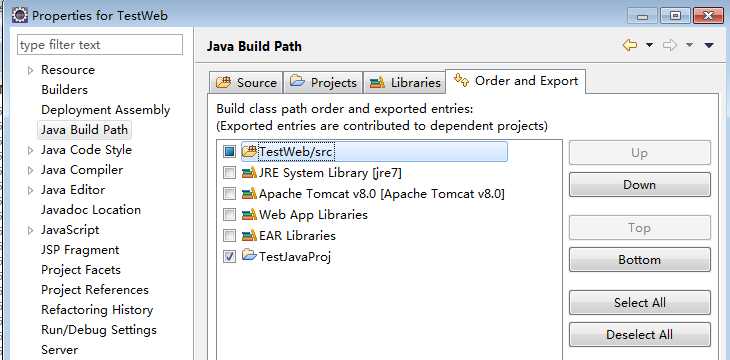Open Project Facets page

point(81,270)
